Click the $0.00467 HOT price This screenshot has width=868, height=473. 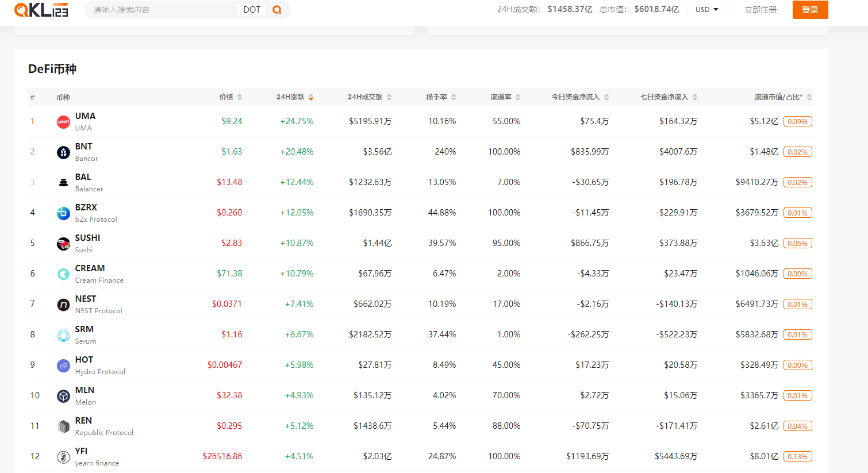tap(225, 365)
